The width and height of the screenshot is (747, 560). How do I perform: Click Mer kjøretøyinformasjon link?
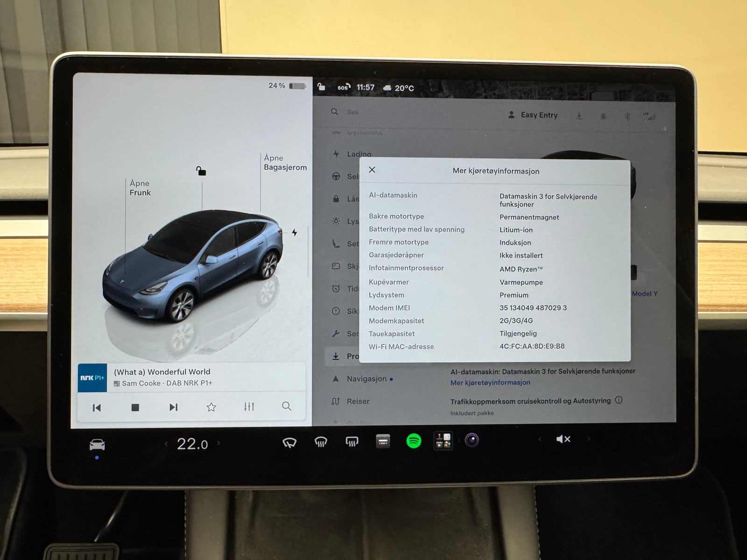click(490, 382)
